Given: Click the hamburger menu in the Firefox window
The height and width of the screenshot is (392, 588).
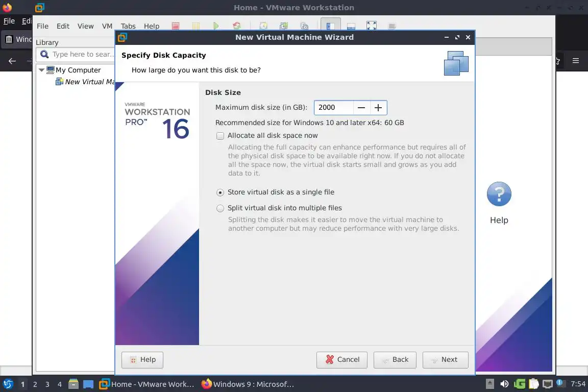Looking at the screenshot, I should pyautogui.click(x=576, y=61).
